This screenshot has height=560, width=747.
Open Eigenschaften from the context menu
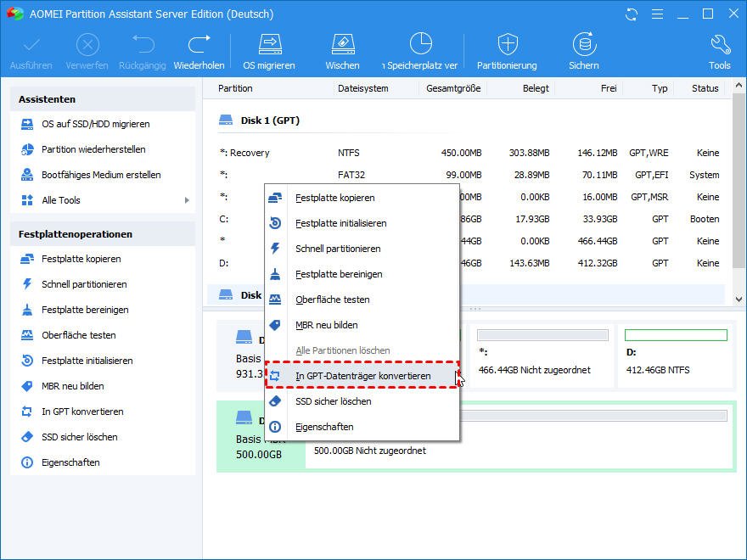(x=324, y=427)
